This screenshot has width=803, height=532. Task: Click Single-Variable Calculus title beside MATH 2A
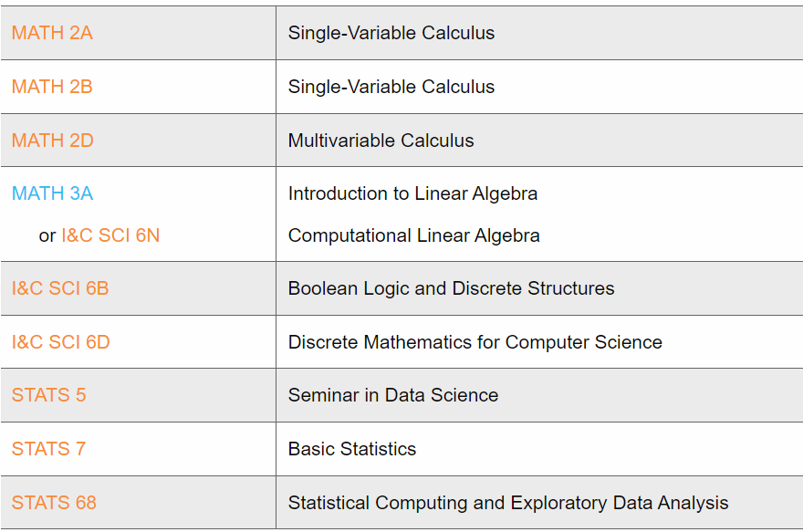point(391,34)
